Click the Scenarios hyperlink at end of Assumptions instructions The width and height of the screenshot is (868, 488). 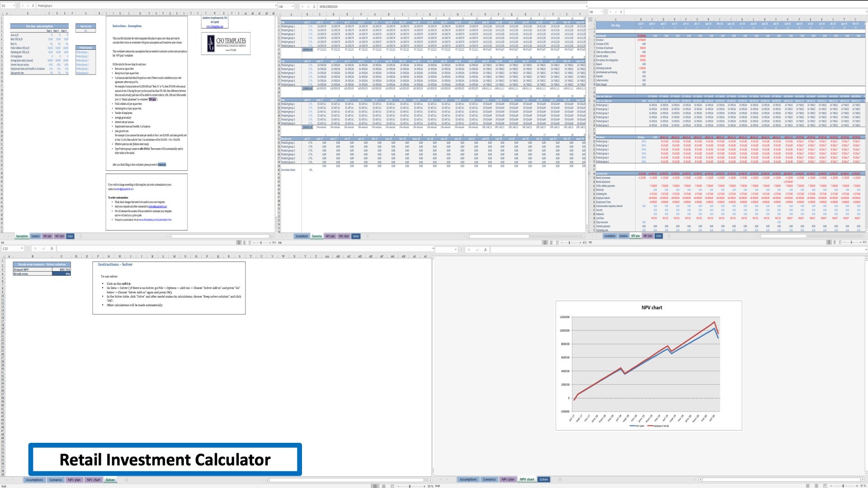(162, 164)
